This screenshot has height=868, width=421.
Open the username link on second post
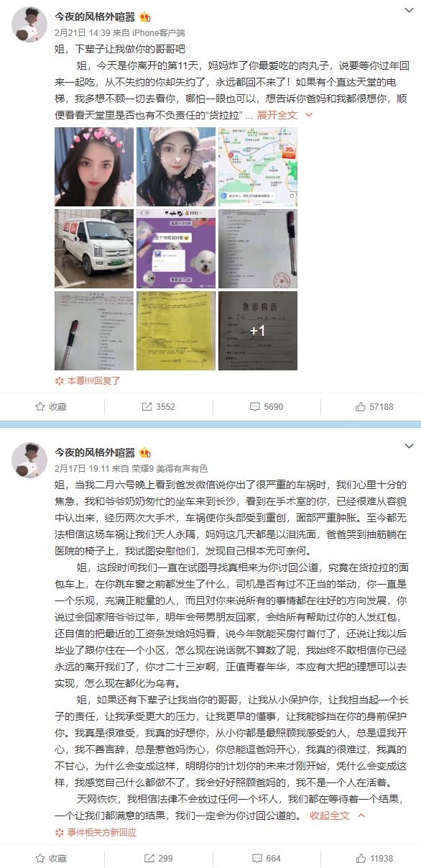click(x=95, y=452)
